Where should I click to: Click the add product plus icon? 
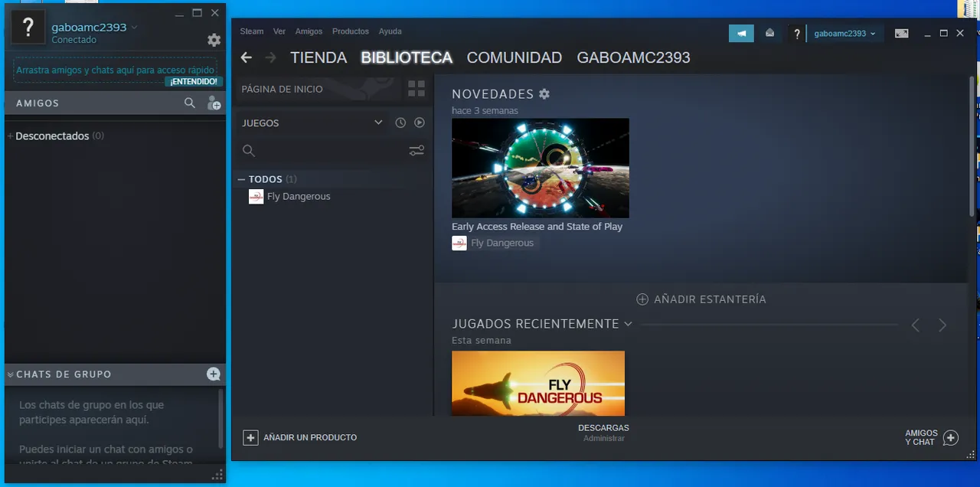(250, 437)
